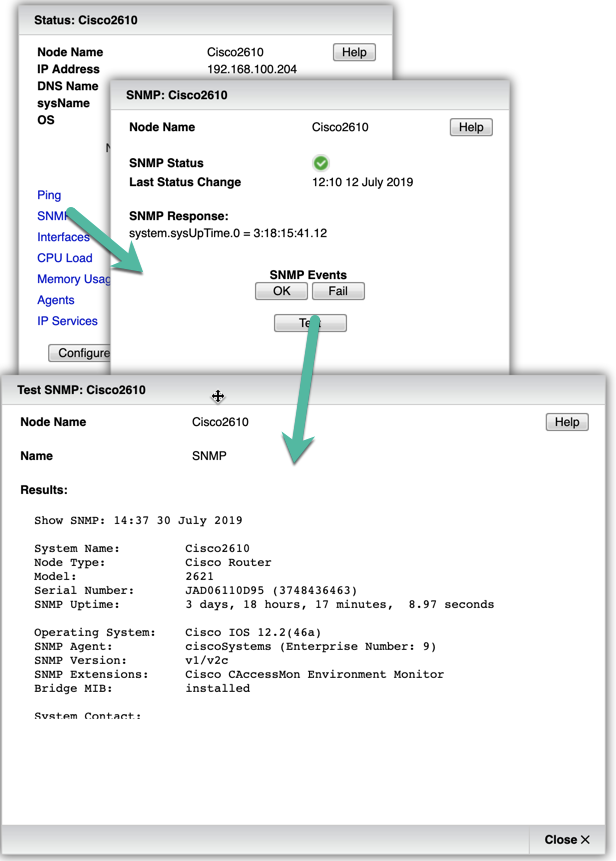
Task: Open the Agents link
Action: [55, 300]
